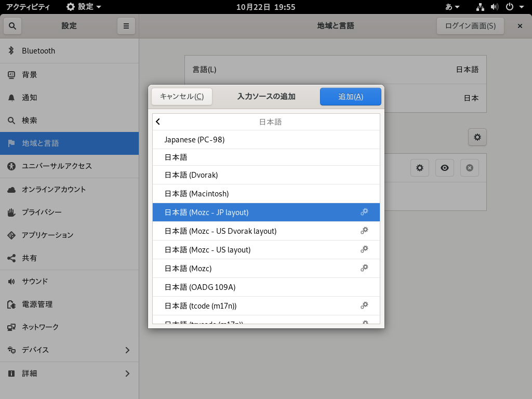This screenshot has height=399, width=532.
Task: Click the gear icon beside 日本語 (Mozc)
Action: [x=364, y=268]
